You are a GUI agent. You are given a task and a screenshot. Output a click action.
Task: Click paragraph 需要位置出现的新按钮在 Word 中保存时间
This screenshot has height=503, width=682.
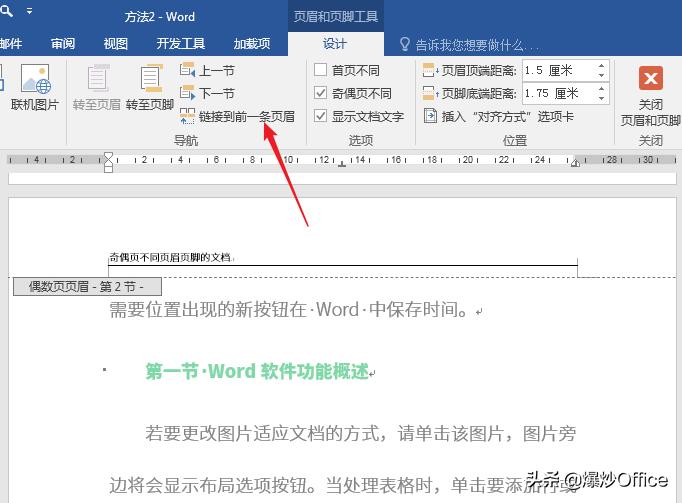pyautogui.click(x=289, y=310)
